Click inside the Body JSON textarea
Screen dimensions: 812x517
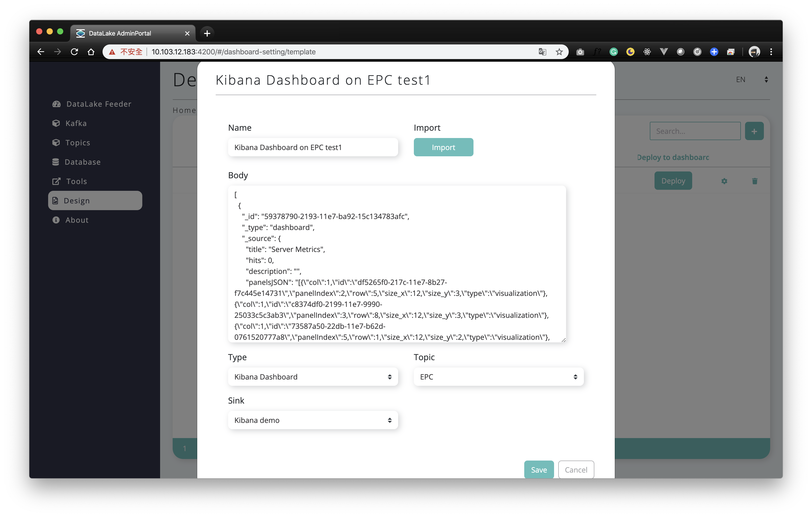pos(397,264)
